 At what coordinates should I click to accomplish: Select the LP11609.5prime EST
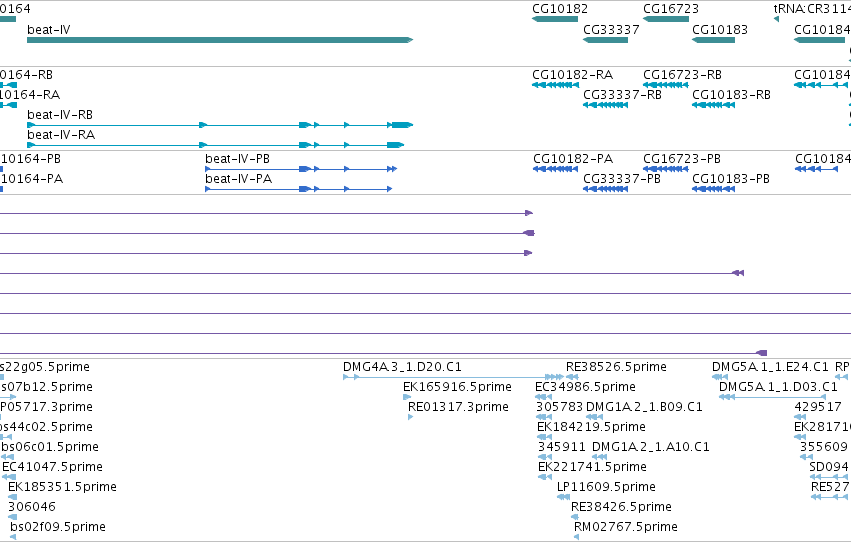coord(563,497)
